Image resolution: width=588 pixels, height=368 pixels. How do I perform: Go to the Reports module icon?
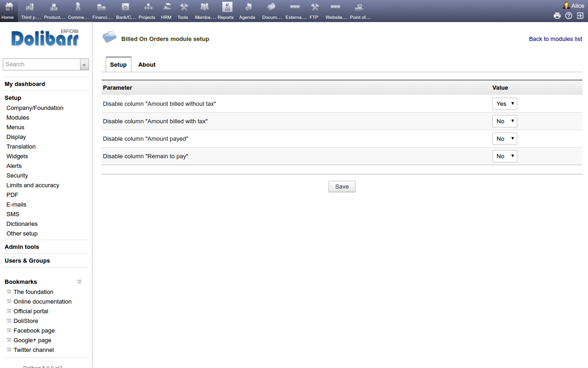click(226, 8)
